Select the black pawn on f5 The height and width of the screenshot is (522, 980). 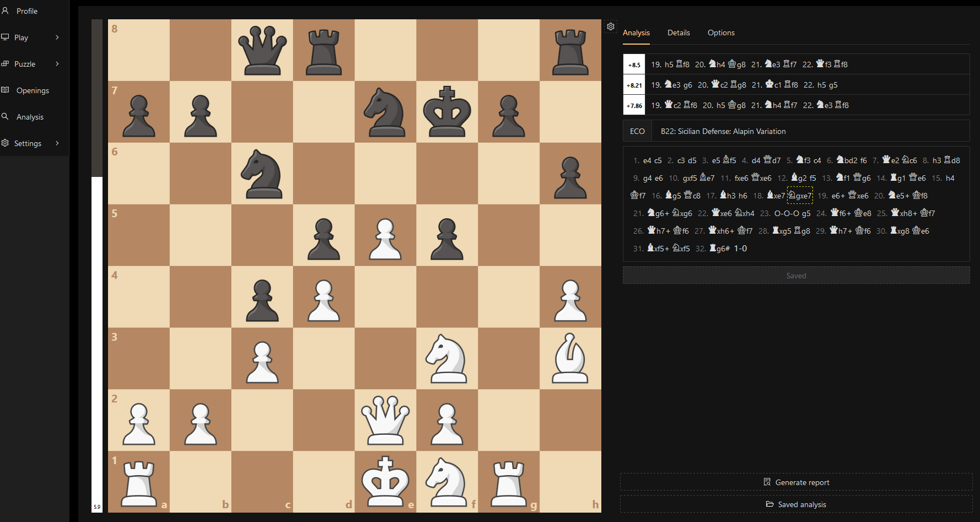pos(447,238)
